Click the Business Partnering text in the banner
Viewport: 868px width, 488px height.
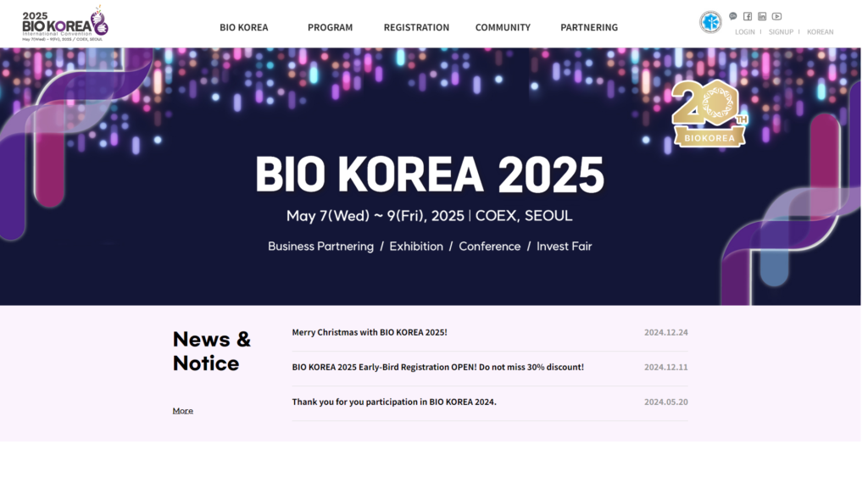pyautogui.click(x=320, y=247)
